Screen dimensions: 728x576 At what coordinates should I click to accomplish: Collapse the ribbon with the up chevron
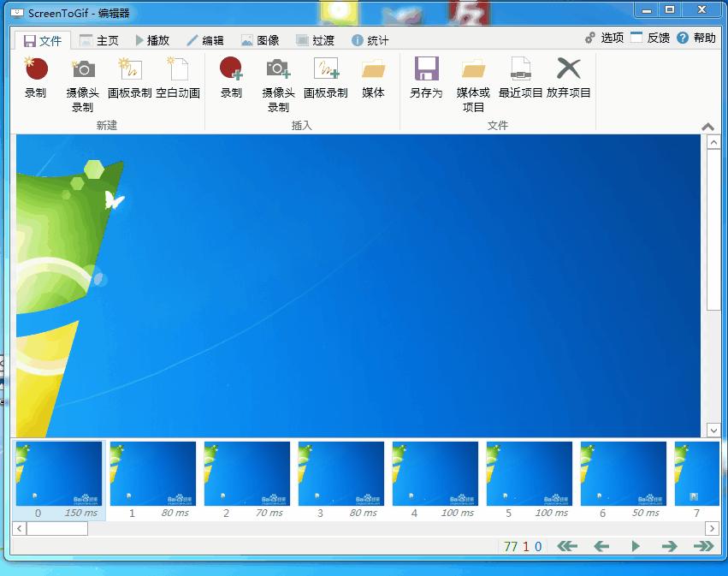coord(707,126)
